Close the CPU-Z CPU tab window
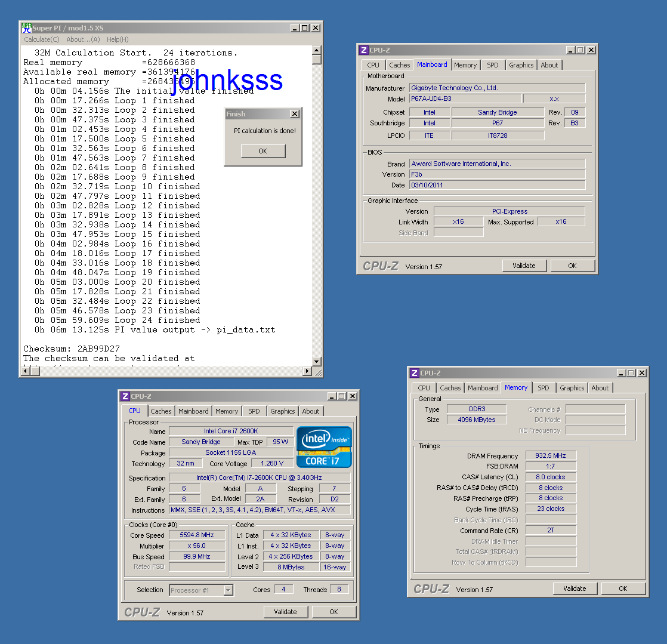 (x=352, y=396)
